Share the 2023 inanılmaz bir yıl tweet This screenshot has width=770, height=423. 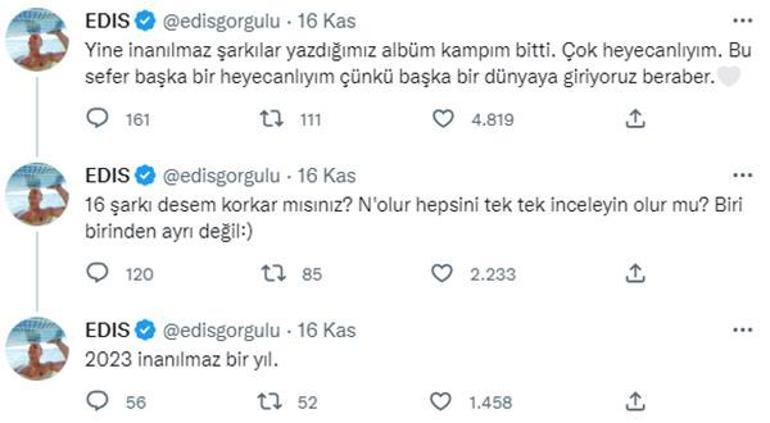(634, 402)
